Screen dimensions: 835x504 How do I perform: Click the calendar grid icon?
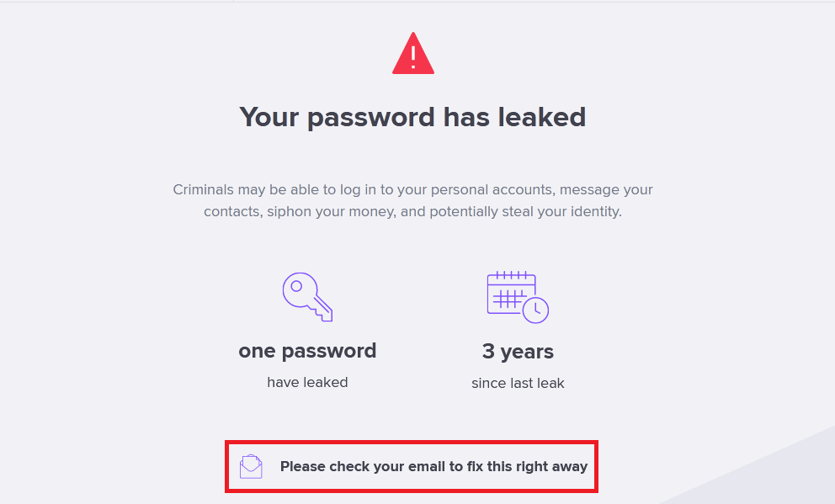[x=510, y=294]
